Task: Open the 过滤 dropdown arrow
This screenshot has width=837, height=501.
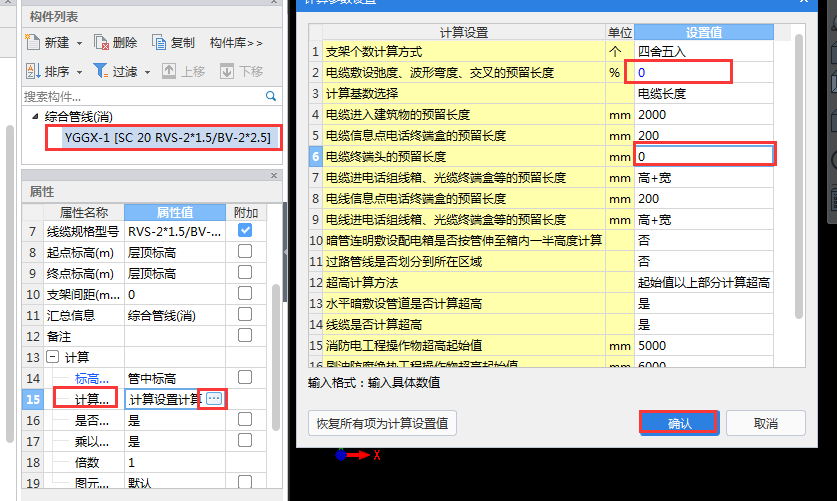Action: coord(147,71)
